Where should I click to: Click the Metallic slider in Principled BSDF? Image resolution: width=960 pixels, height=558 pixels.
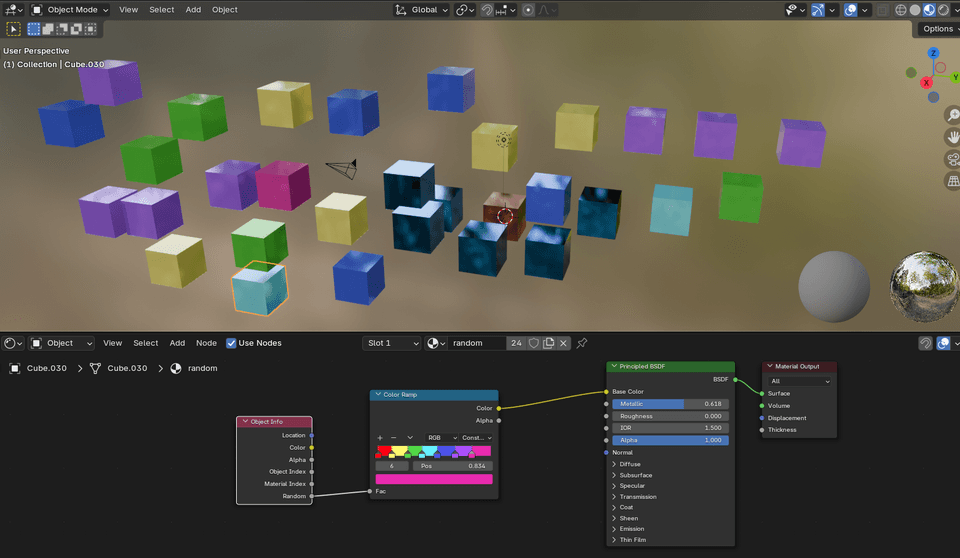[669, 404]
